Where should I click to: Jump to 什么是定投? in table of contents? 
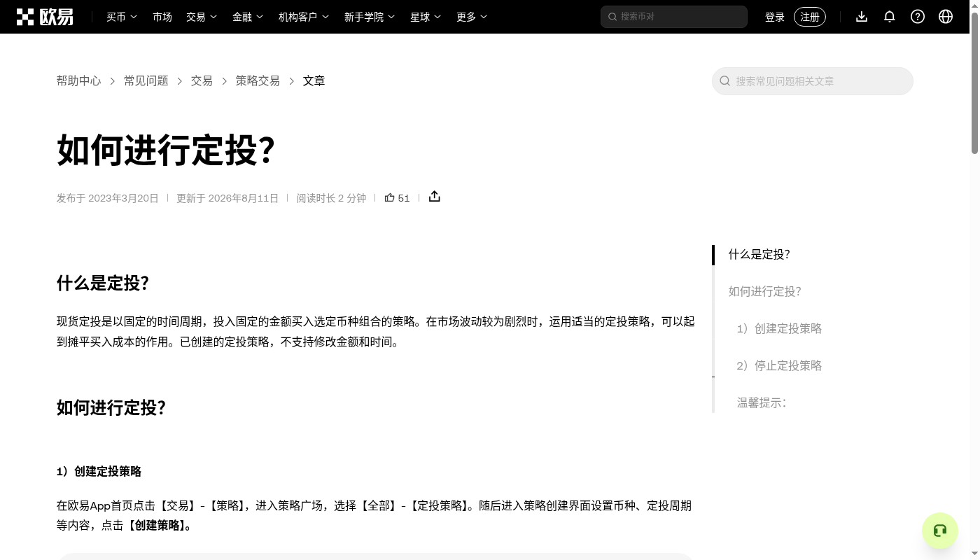759,255
